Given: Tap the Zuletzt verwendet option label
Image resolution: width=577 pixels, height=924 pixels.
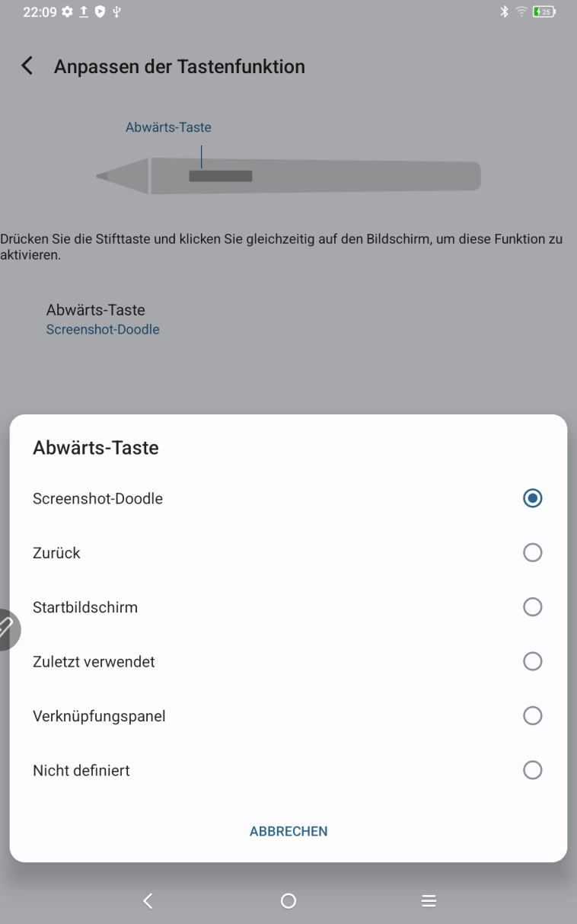Looking at the screenshot, I should (x=94, y=662).
